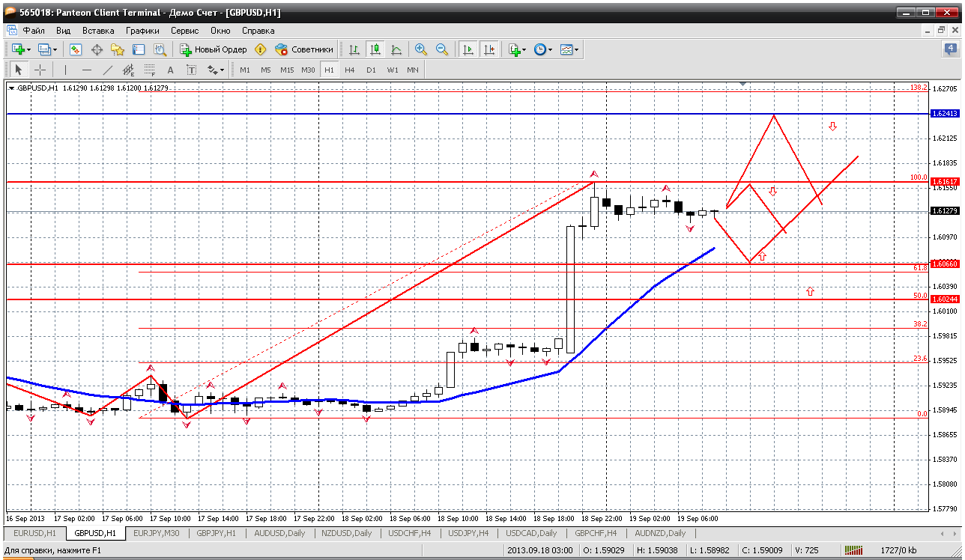This screenshot has height=560, width=965.
Task: Open the Окно menu
Action: coord(220,31)
